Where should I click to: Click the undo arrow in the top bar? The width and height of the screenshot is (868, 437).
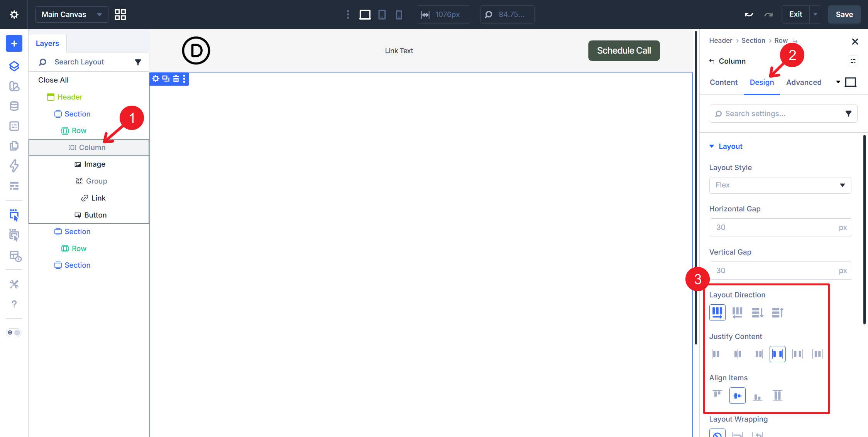pyautogui.click(x=749, y=14)
